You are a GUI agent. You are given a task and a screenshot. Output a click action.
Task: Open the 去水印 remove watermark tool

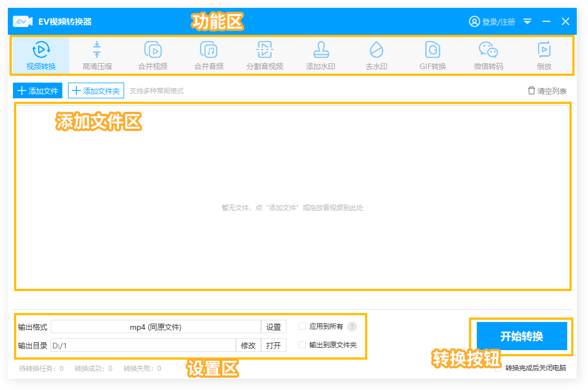pyautogui.click(x=376, y=51)
